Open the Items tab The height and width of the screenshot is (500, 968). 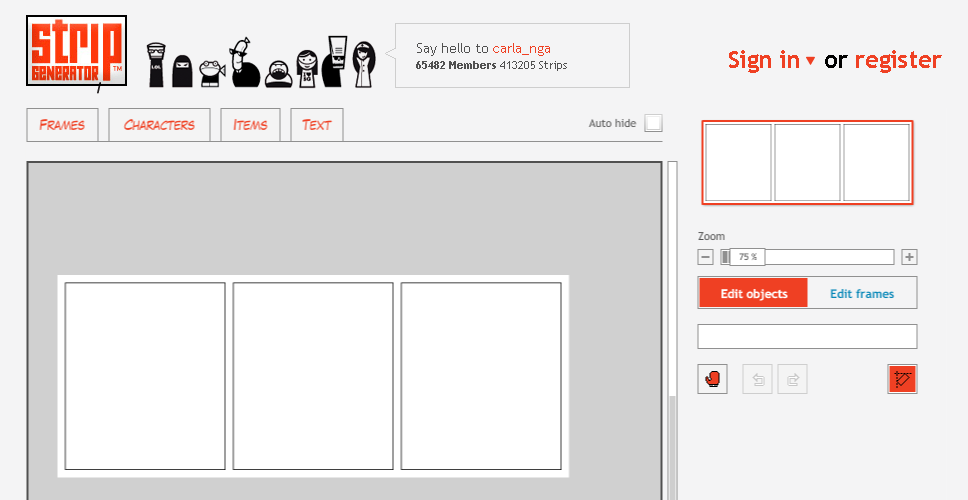pos(250,125)
